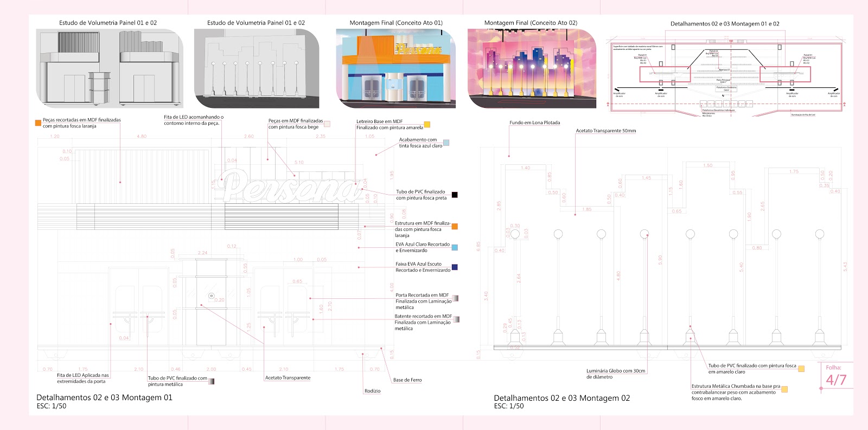
Task: Click the orange swatch beside 'Peças recortadas em MDF'
Action: pos(38,123)
